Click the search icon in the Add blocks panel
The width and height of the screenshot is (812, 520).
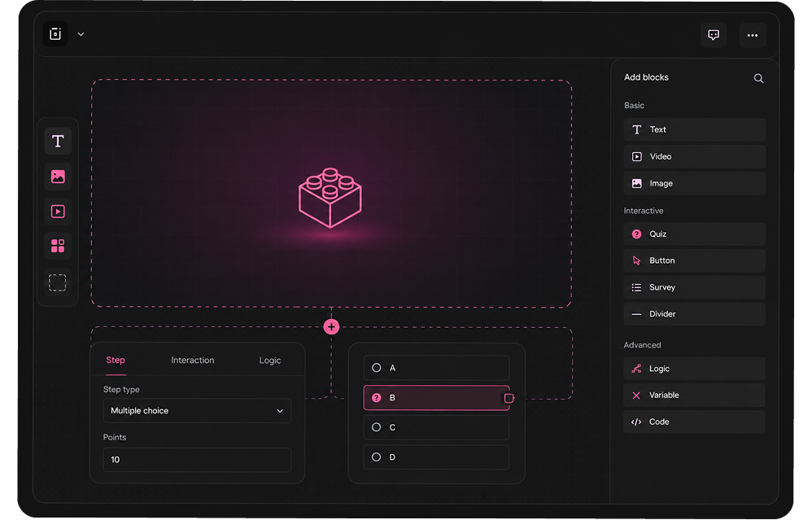tap(758, 78)
